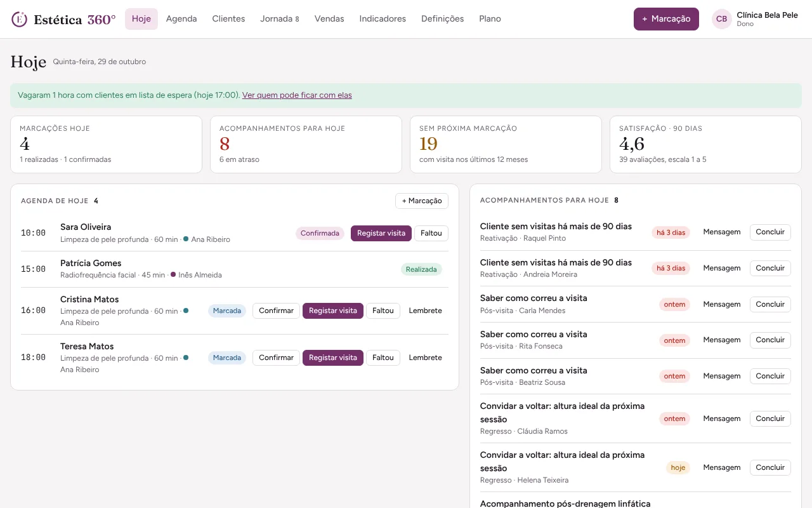812x508 pixels.
Task: Send Mensagem for Rita Fonseca follow-up
Action: click(x=722, y=340)
